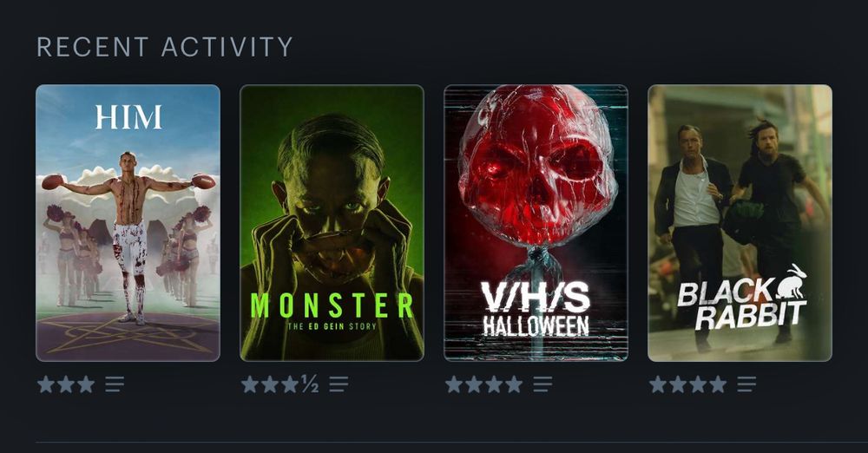Image resolution: width=868 pixels, height=453 pixels.
Task: Click the four-star rating under V/H/S Halloween
Action: tap(483, 384)
